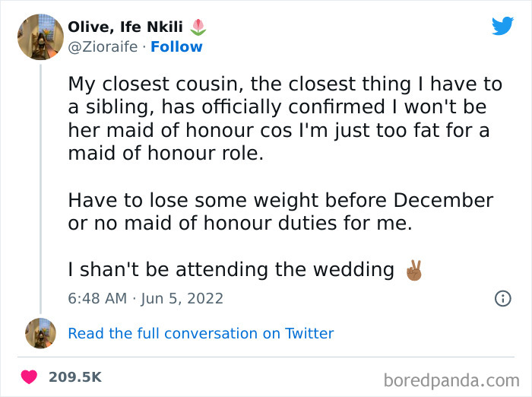Click the @Zioraife handle
This screenshot has height=397, width=532.
coord(103,46)
